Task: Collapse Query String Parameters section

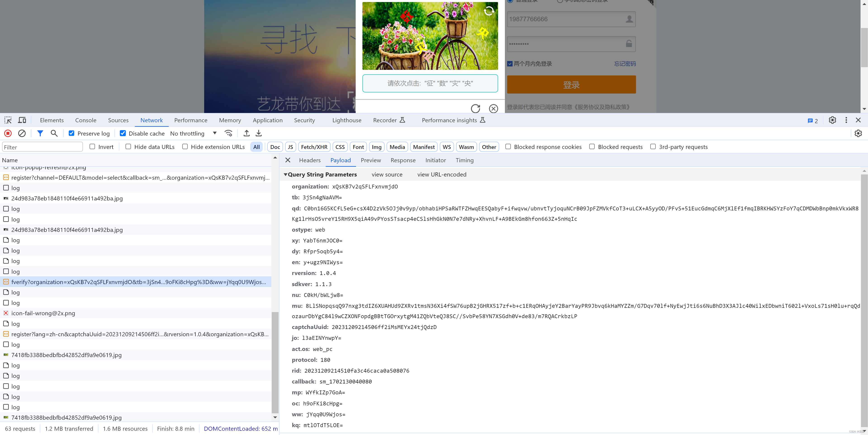Action: pos(286,174)
